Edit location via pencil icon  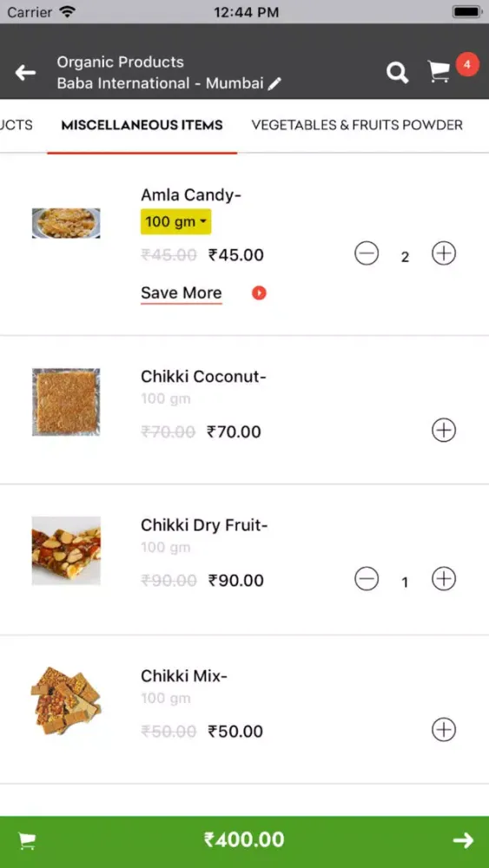pos(274,83)
